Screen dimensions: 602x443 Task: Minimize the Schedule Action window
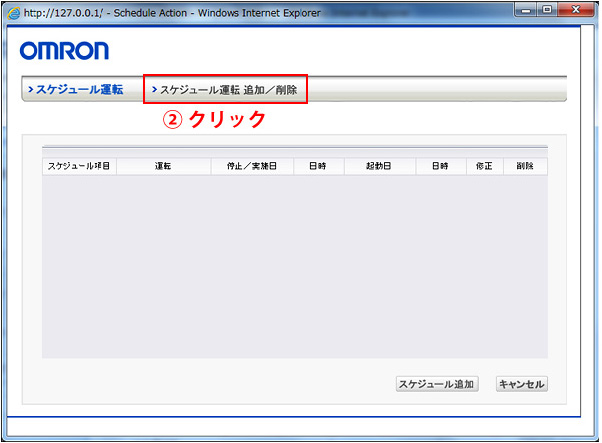click(526, 9)
